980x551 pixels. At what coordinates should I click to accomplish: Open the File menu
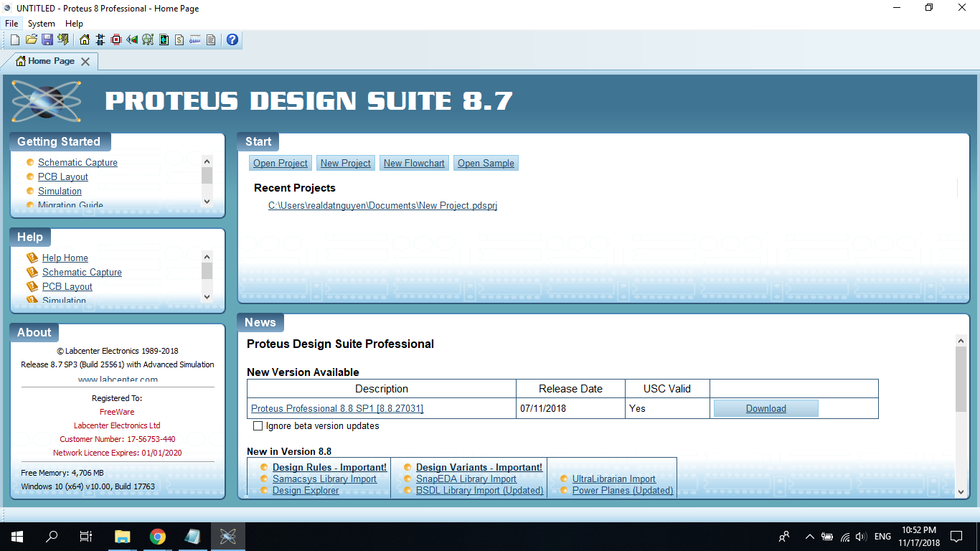(11, 24)
